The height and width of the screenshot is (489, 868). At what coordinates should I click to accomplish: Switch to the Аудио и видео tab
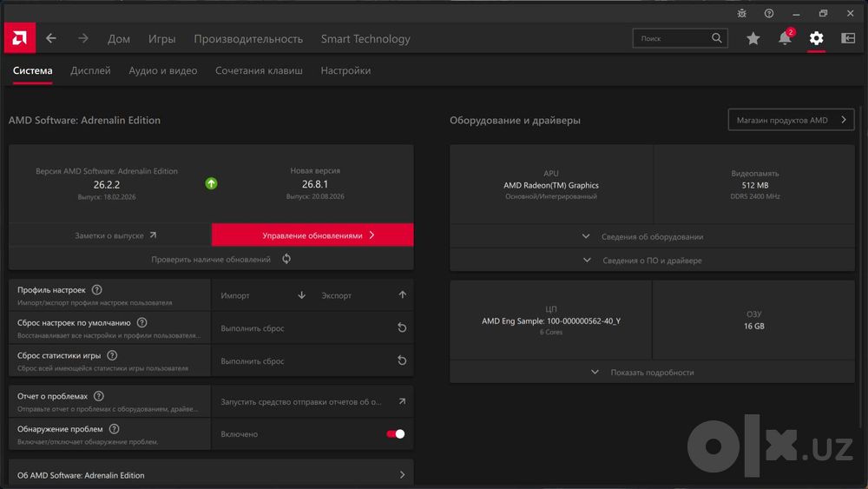click(x=163, y=70)
